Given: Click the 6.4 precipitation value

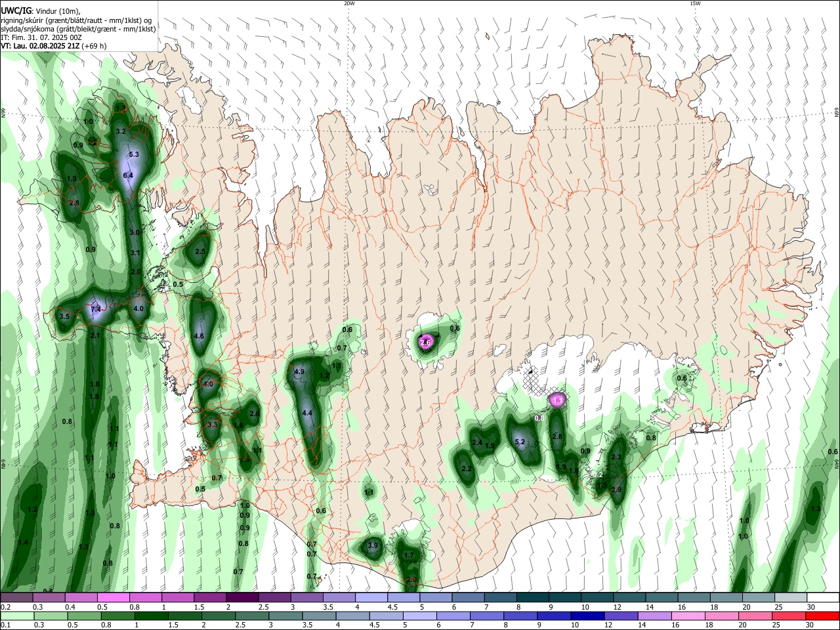Looking at the screenshot, I should pos(128,175).
